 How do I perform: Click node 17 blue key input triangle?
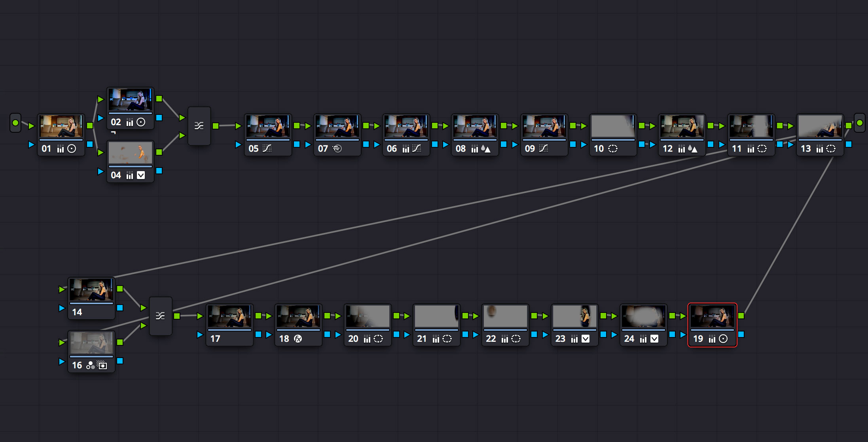200,335
